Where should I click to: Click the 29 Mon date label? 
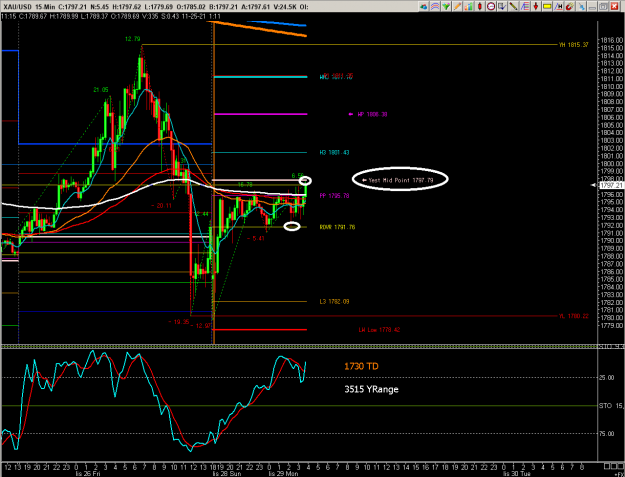click(x=283, y=474)
